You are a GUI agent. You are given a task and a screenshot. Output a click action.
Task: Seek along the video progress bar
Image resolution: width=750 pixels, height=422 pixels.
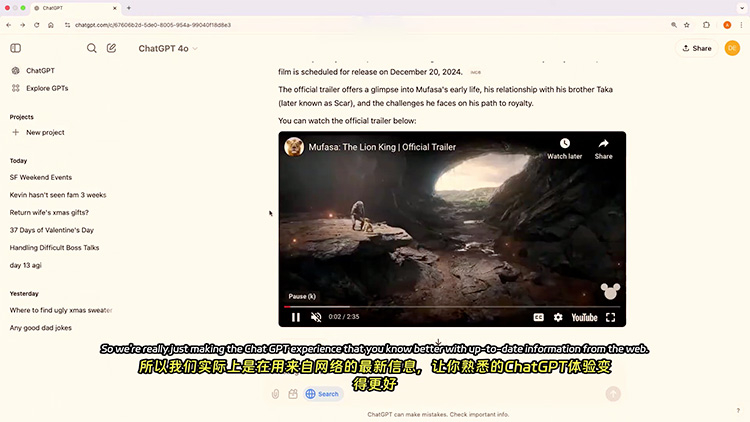[x=452, y=307]
